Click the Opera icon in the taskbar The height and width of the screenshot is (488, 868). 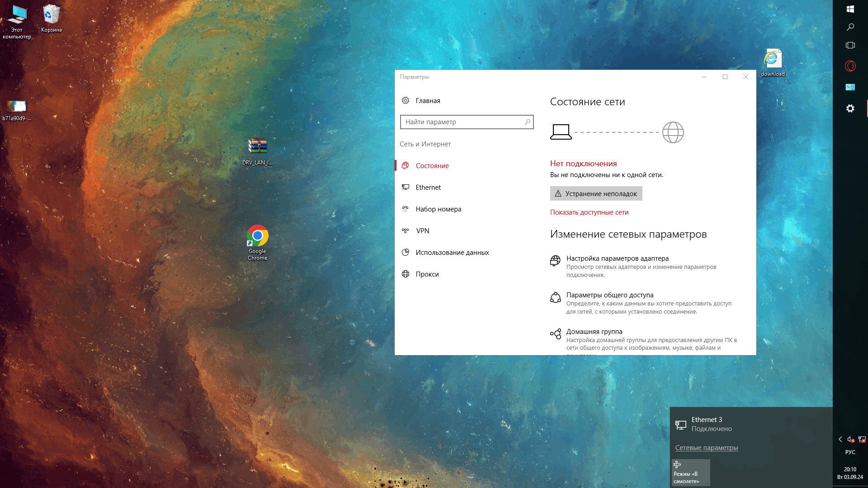coord(850,66)
